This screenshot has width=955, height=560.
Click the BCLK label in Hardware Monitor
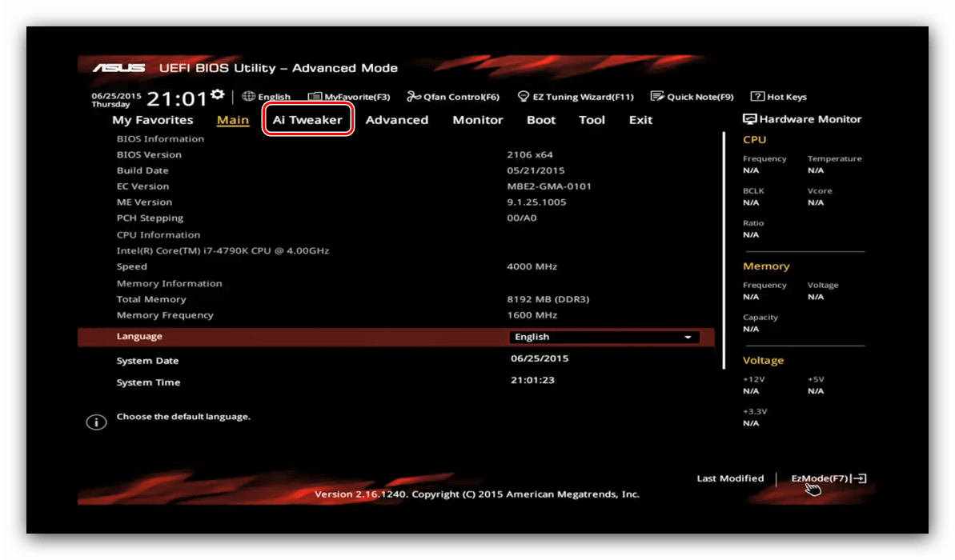[753, 191]
